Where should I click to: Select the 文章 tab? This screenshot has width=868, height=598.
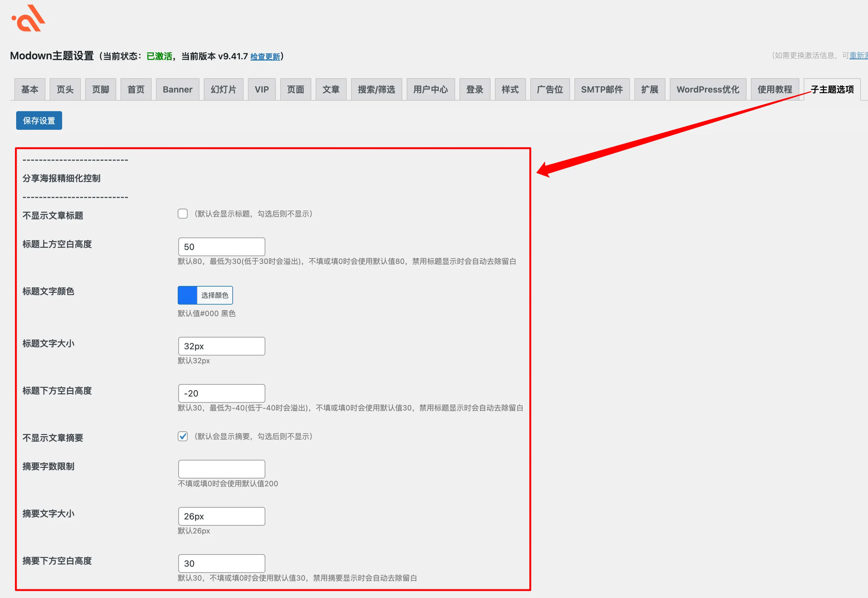click(331, 89)
